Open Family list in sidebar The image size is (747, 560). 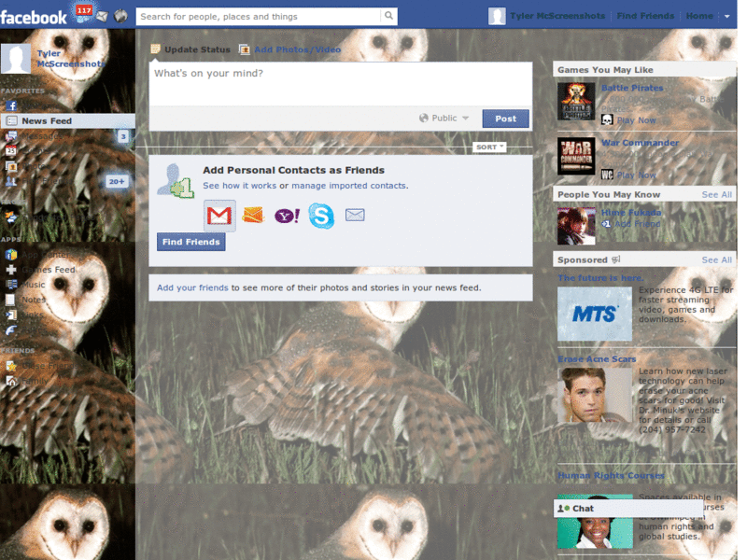(x=29, y=381)
